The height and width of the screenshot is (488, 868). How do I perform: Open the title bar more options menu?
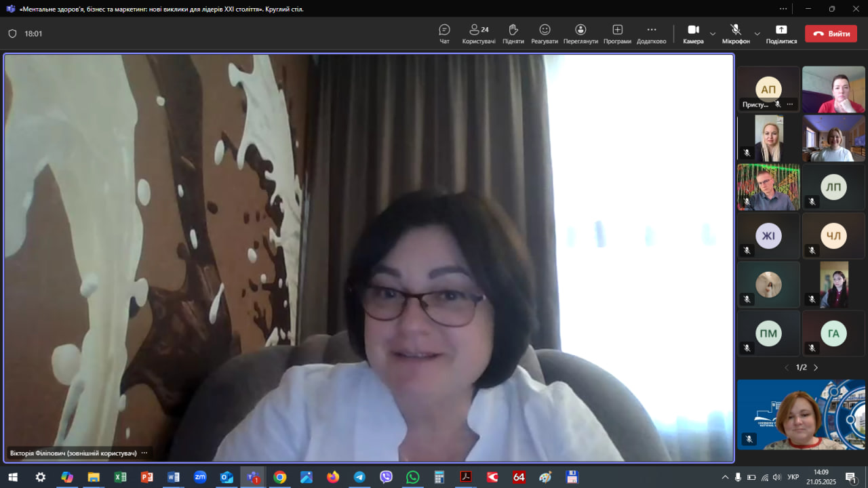pyautogui.click(x=783, y=9)
